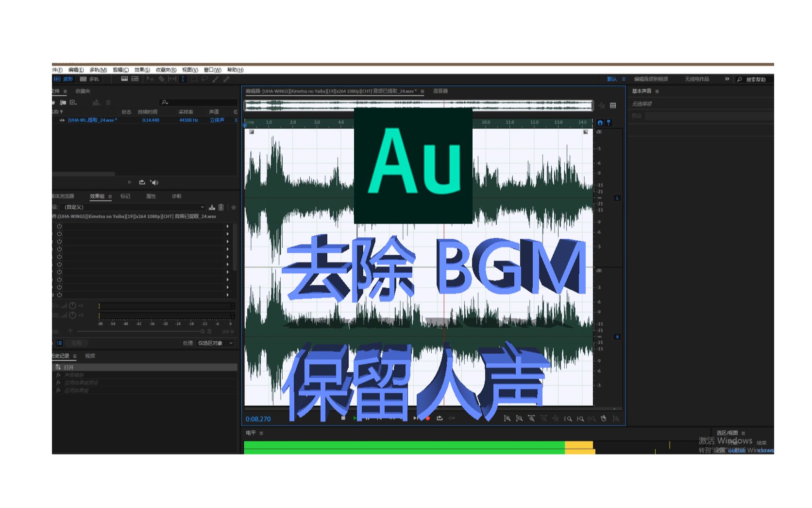Viewport: 812px width, 508px height.
Task: Open the 剪辑(C) Clip menu
Action: [121, 70]
